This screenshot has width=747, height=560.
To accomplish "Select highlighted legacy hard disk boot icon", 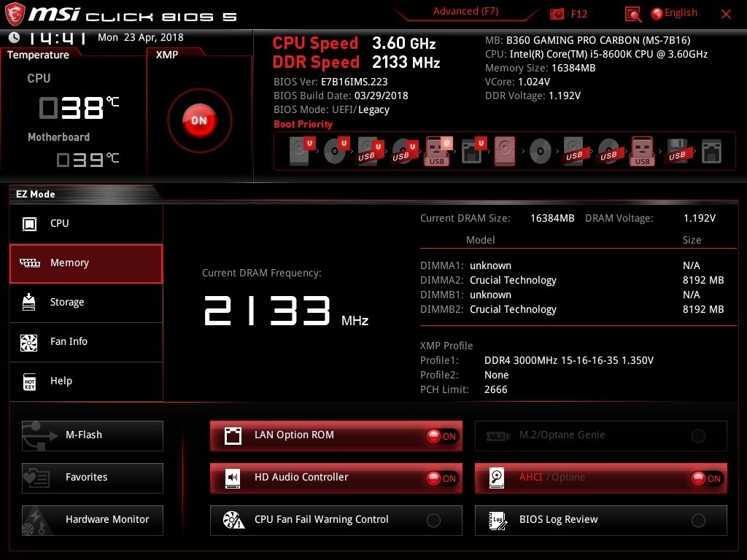I will pos(505,151).
